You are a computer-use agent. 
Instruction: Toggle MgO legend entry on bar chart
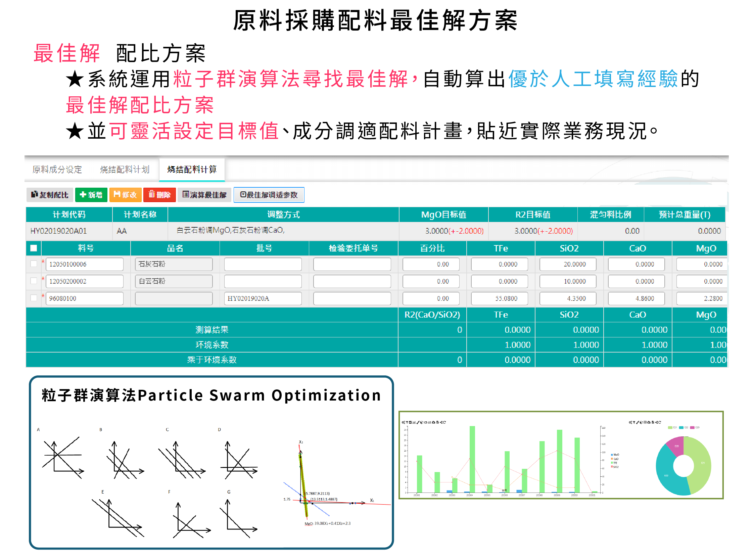coord(615,455)
